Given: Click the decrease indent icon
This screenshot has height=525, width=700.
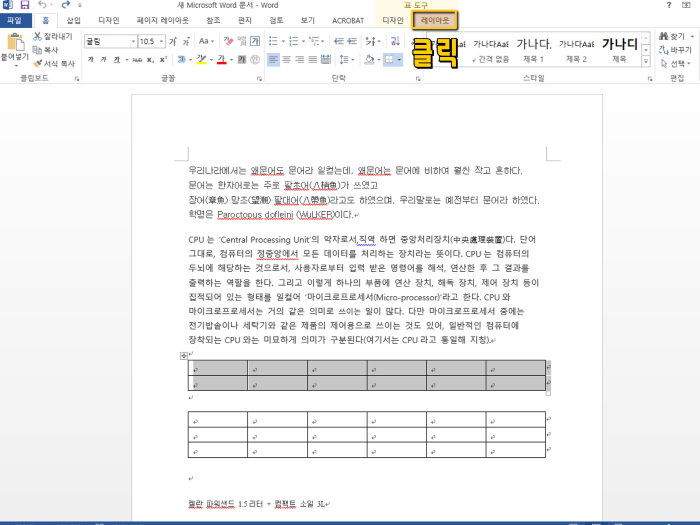Looking at the screenshot, I should 339,42.
